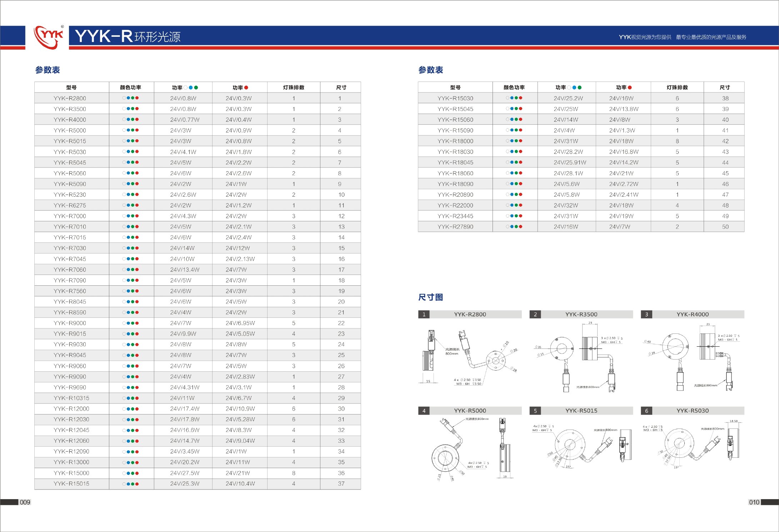Click number badge 6 beside the YYK-R5030 drawing title
The height and width of the screenshot is (532, 779).
646,411
